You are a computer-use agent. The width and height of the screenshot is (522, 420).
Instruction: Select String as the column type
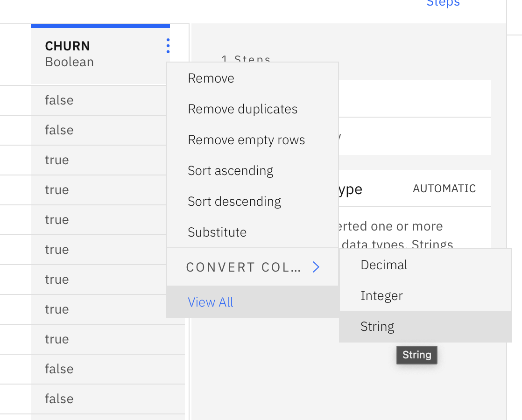coord(377,327)
